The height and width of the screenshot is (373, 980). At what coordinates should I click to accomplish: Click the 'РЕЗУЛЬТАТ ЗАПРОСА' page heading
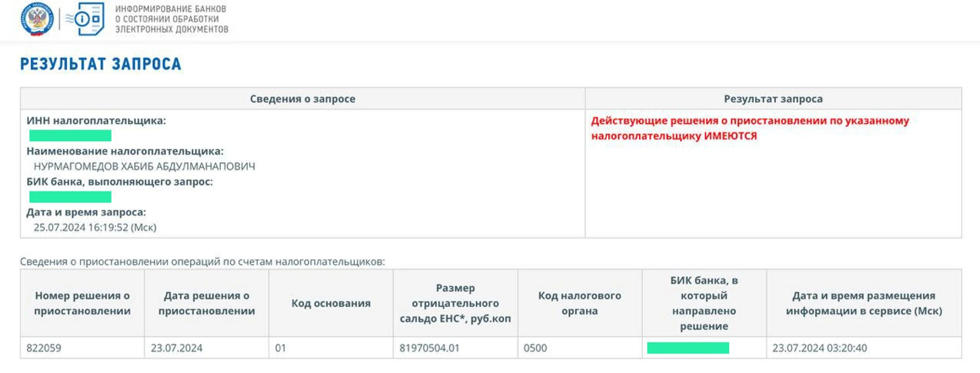[x=101, y=65]
